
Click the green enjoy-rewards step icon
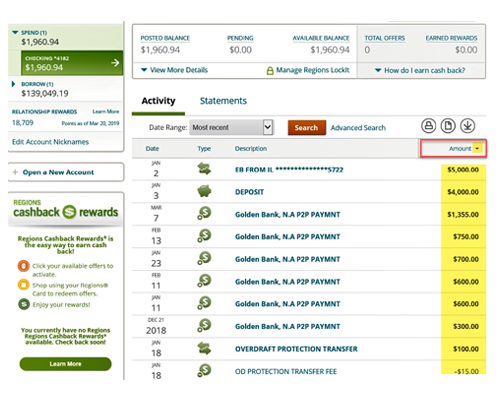point(24,304)
